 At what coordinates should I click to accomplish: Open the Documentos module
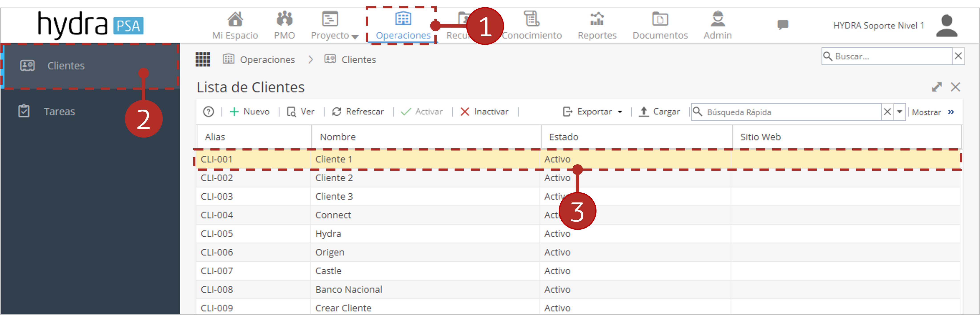[x=660, y=26]
